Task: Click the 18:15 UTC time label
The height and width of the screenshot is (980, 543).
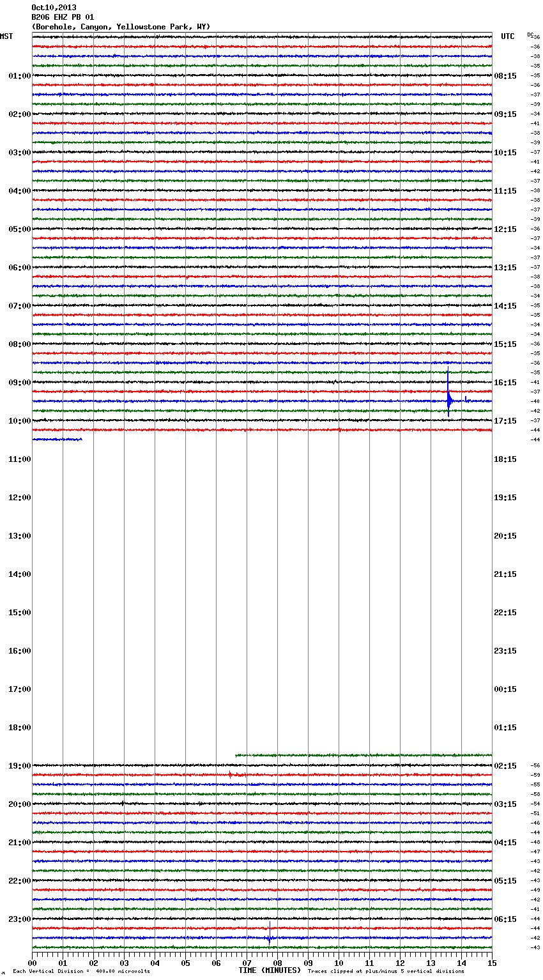Action: click(x=505, y=459)
